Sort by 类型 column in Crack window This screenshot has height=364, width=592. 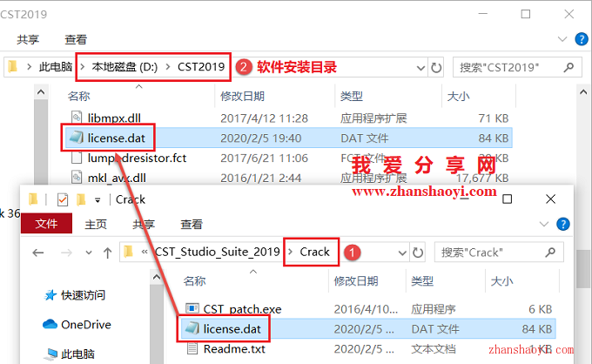422,281
